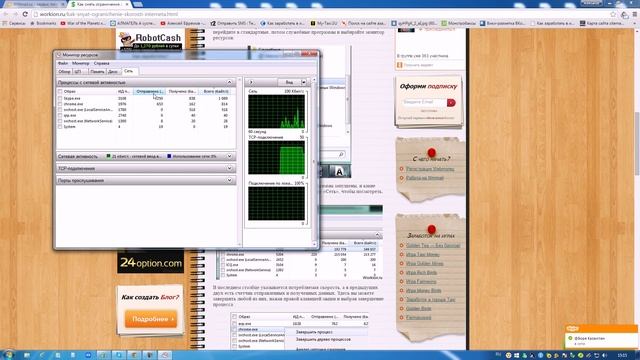Switch to the Обзор tab
The height and width of the screenshot is (360, 640).
coord(64,71)
